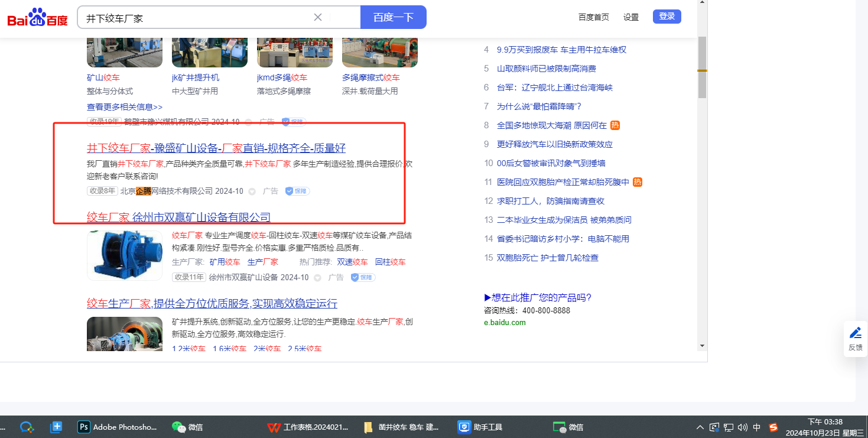Click the Baidu logo

click(x=38, y=17)
